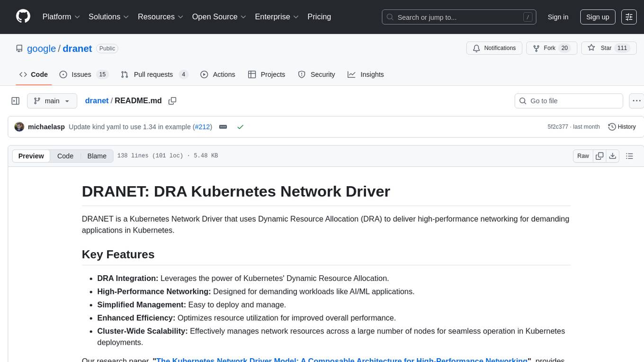Open the Projects tab

click(x=267, y=74)
